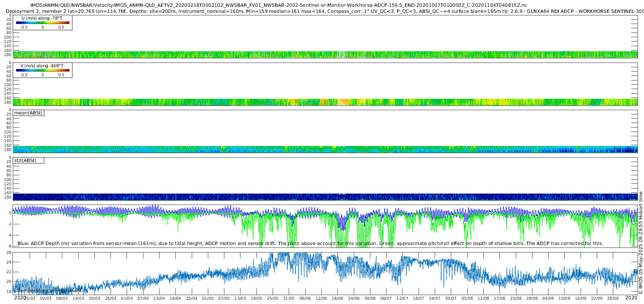Click the NetCDF file path title at top
644x304 pixels.
278,5
